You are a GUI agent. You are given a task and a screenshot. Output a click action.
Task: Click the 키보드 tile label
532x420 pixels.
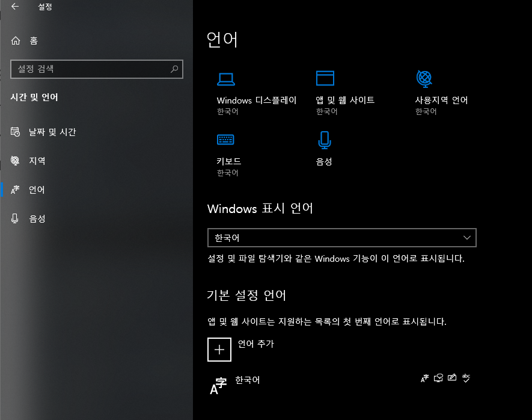point(229,161)
